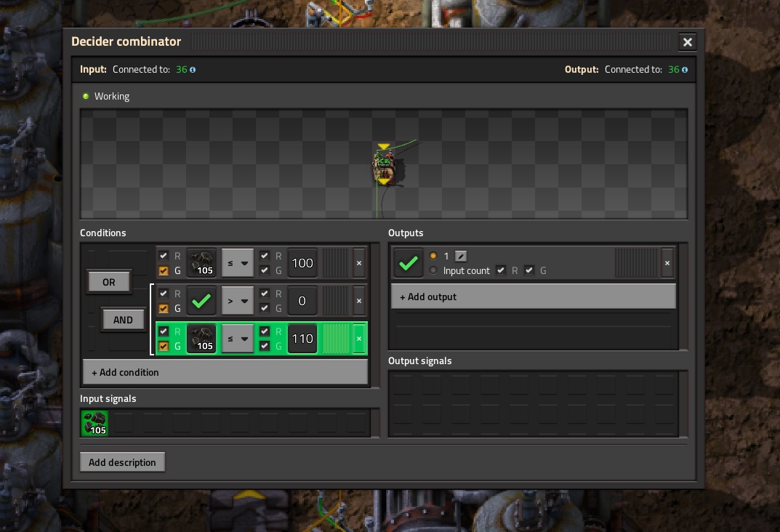
Task: Click coal signal icon in first condition
Action: pyautogui.click(x=201, y=263)
